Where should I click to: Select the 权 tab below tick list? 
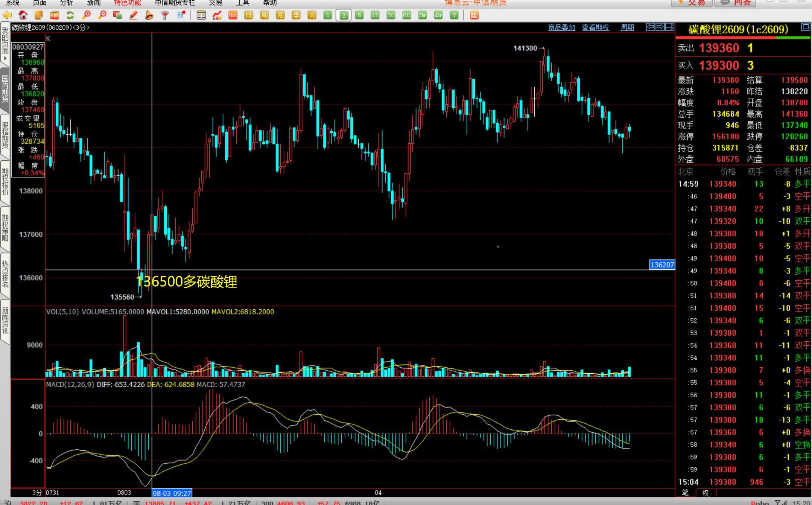point(705,493)
